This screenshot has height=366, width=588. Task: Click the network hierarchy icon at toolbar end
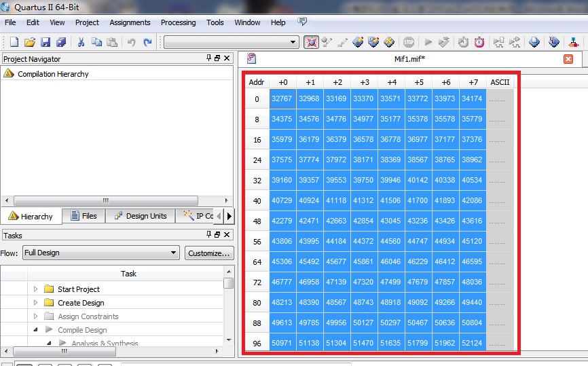click(573, 42)
